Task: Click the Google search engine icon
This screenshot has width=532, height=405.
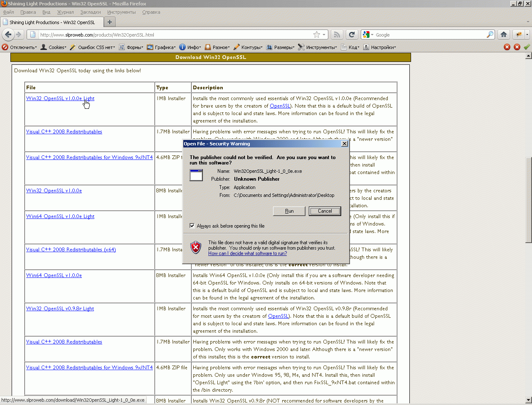Action: pos(366,35)
